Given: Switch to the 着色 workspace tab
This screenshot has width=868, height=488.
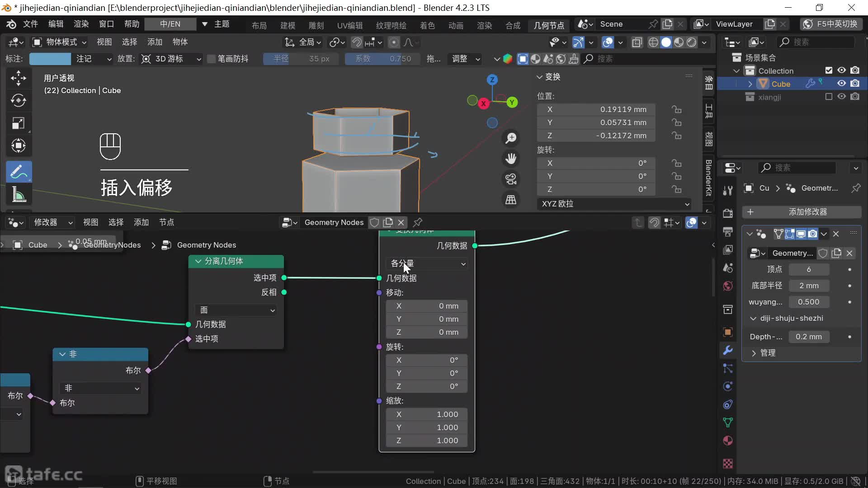Looking at the screenshot, I should (x=427, y=25).
